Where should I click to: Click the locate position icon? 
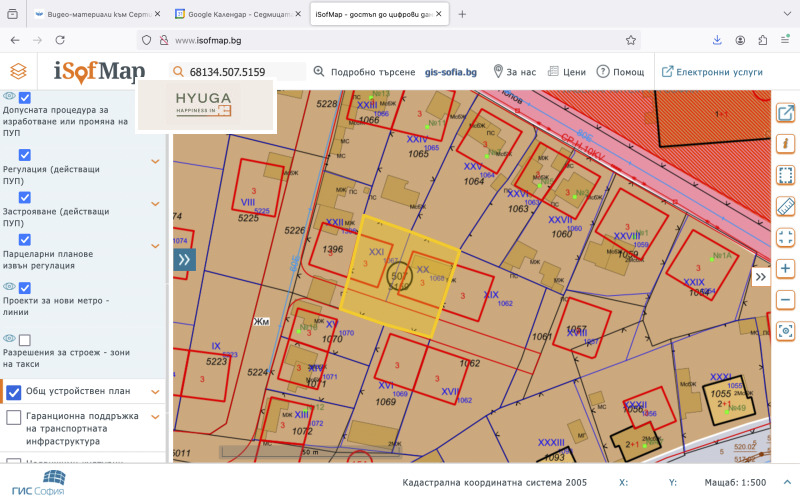point(786,330)
